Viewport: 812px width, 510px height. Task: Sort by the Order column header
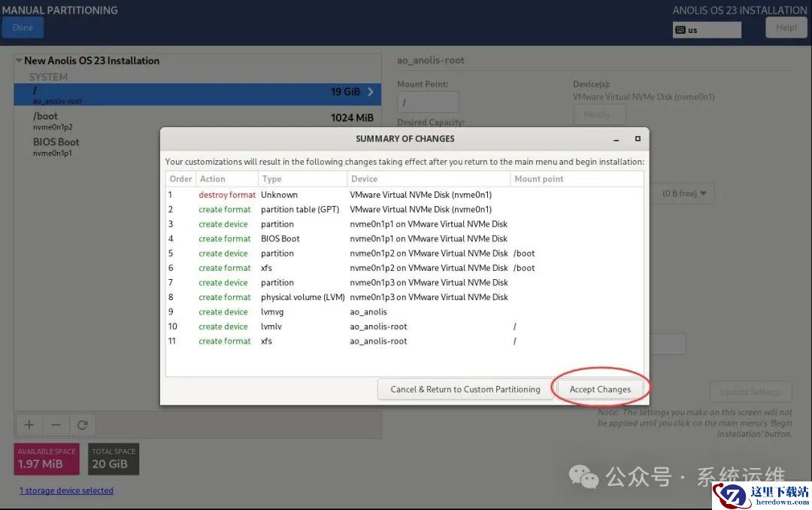pos(180,179)
